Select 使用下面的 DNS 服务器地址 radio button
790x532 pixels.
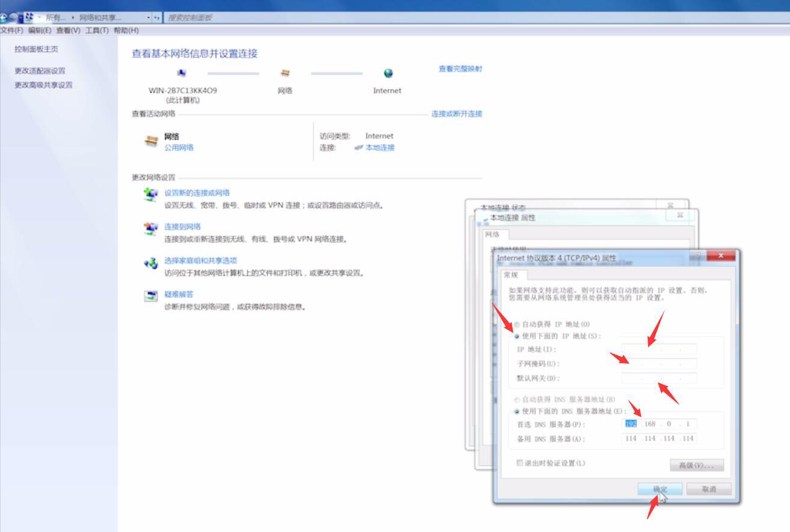click(x=517, y=412)
